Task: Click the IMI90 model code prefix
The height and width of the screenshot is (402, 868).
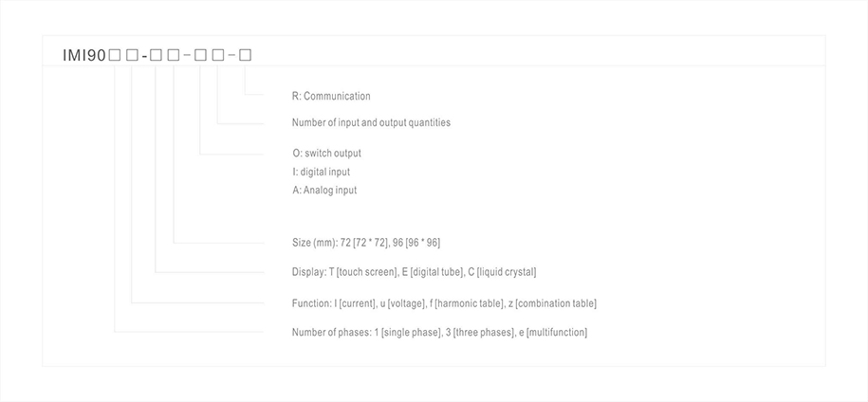Action: coord(83,56)
